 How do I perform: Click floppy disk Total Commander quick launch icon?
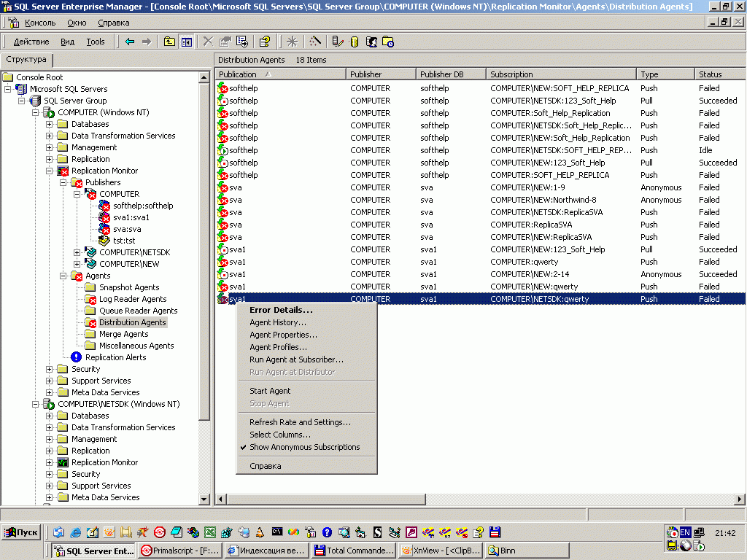(x=495, y=532)
